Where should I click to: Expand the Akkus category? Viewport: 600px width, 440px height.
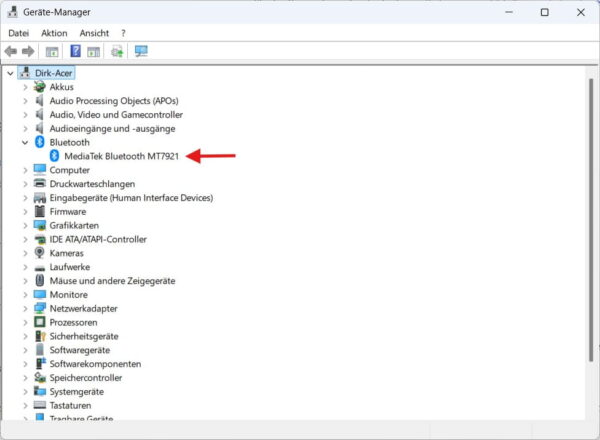pyautogui.click(x=25, y=87)
